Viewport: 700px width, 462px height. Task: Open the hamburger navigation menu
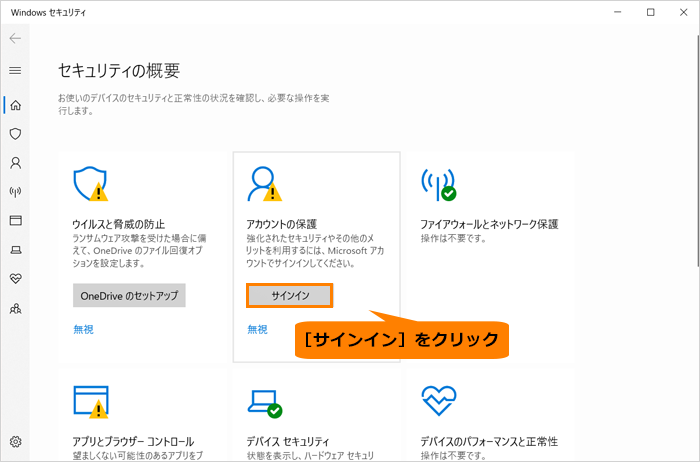click(x=15, y=70)
